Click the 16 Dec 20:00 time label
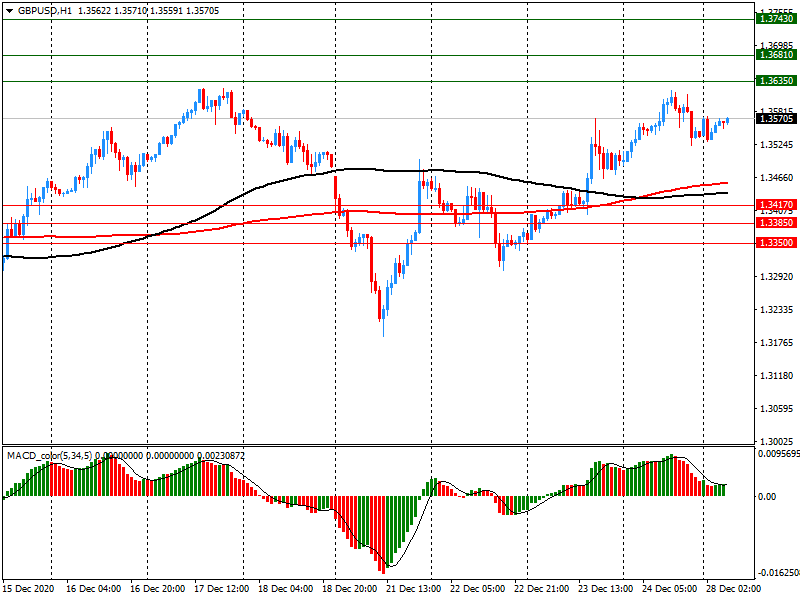This screenshot has width=800, height=600. (157, 588)
